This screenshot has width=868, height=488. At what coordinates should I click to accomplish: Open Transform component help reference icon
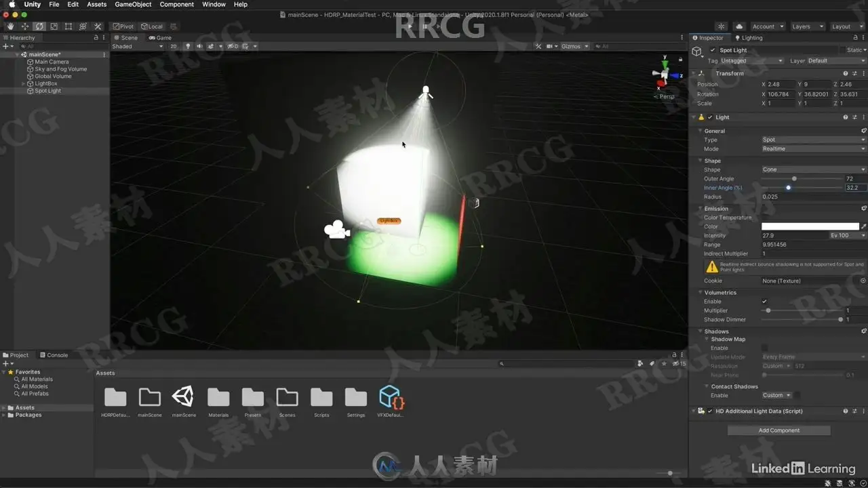click(x=845, y=73)
